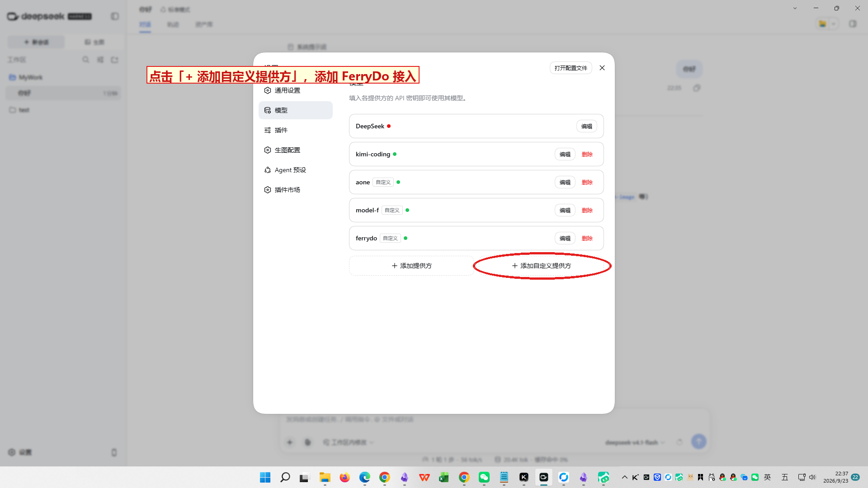Delete the aone provider
Viewport: 868px width, 488px height.
pos(587,182)
